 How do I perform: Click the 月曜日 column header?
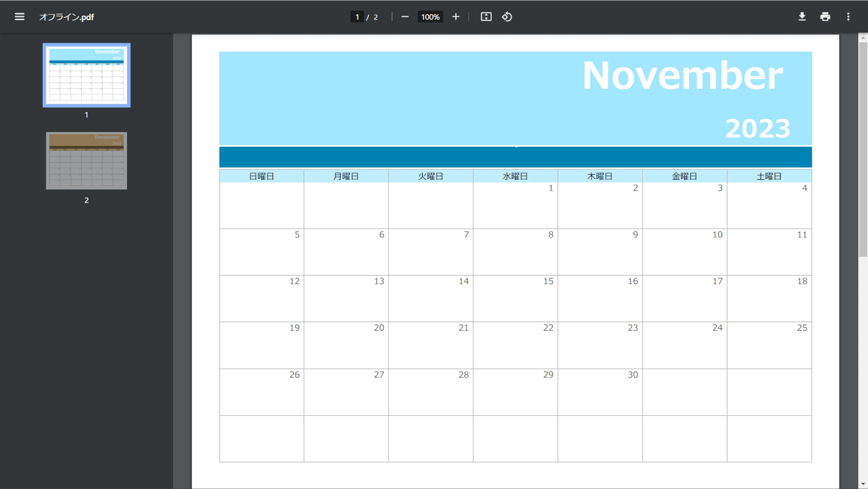click(346, 176)
